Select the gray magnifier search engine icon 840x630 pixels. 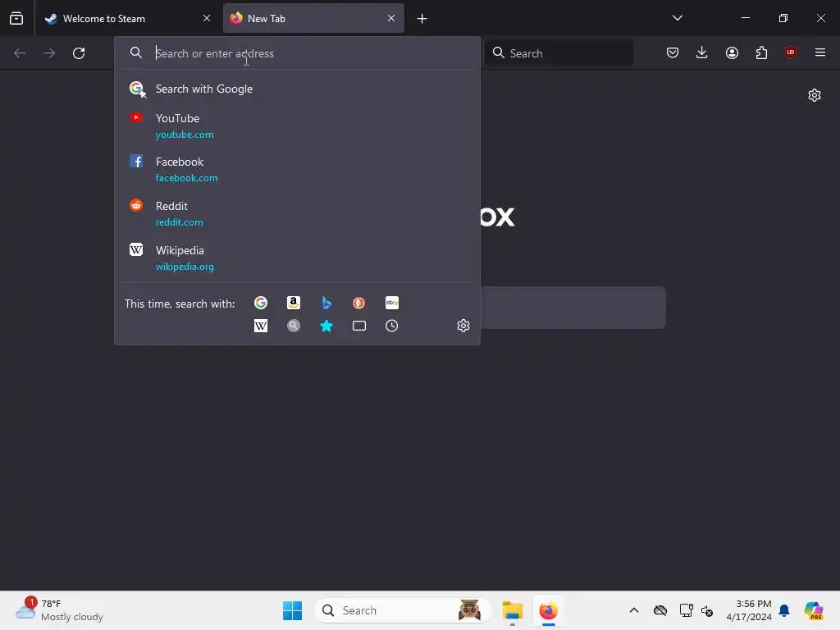tap(293, 326)
